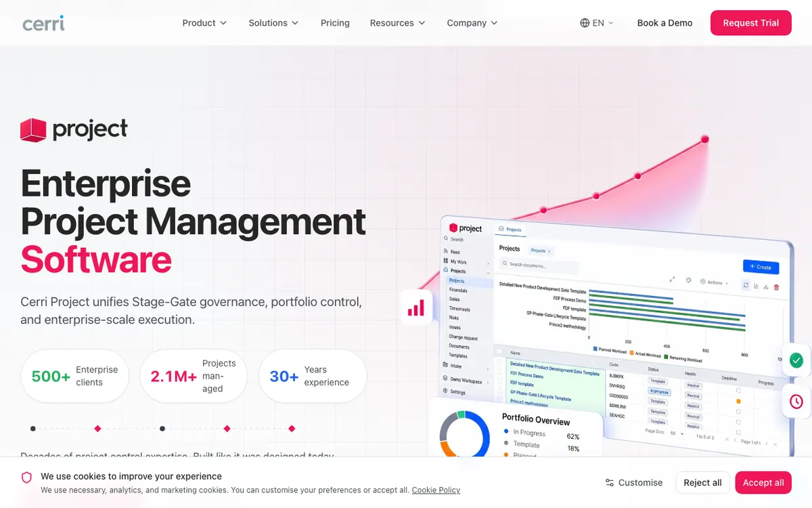Click the download icon in the mockup toolbar
812x508 pixels.
tap(766, 287)
